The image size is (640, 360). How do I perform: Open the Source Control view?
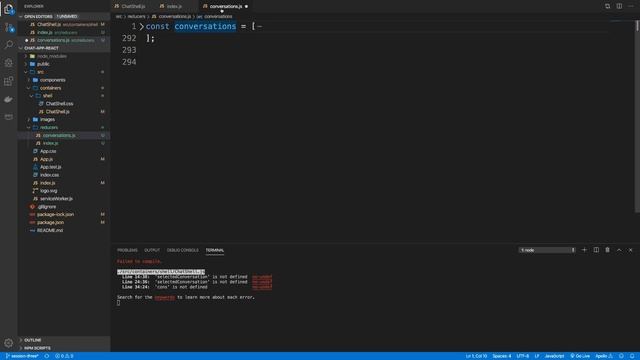click(9, 27)
